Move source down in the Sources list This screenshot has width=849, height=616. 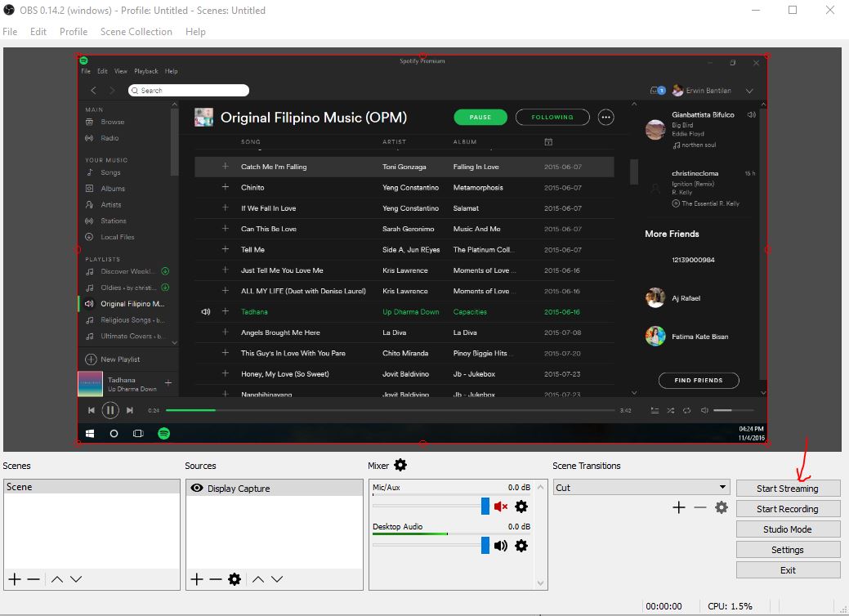[277, 579]
